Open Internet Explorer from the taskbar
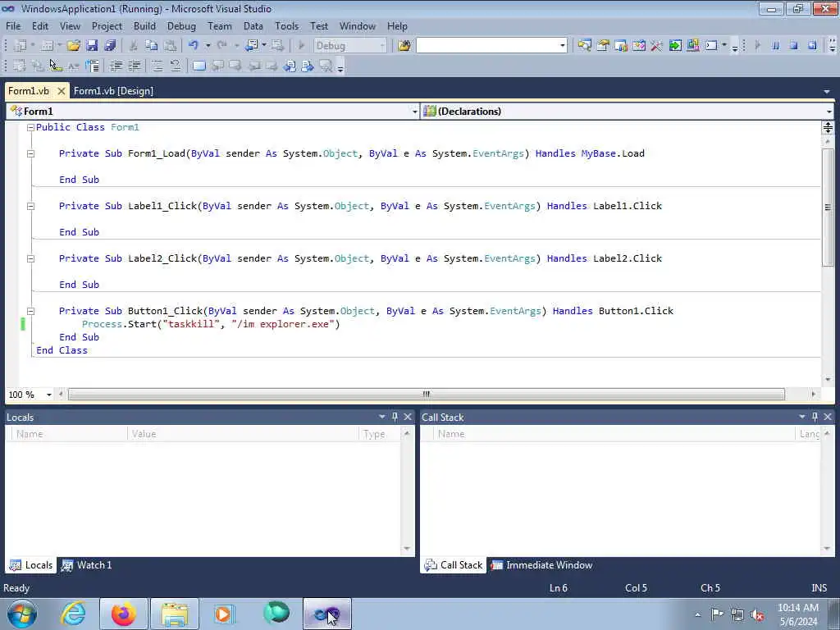Viewport: 840px width, 630px height. click(73, 614)
